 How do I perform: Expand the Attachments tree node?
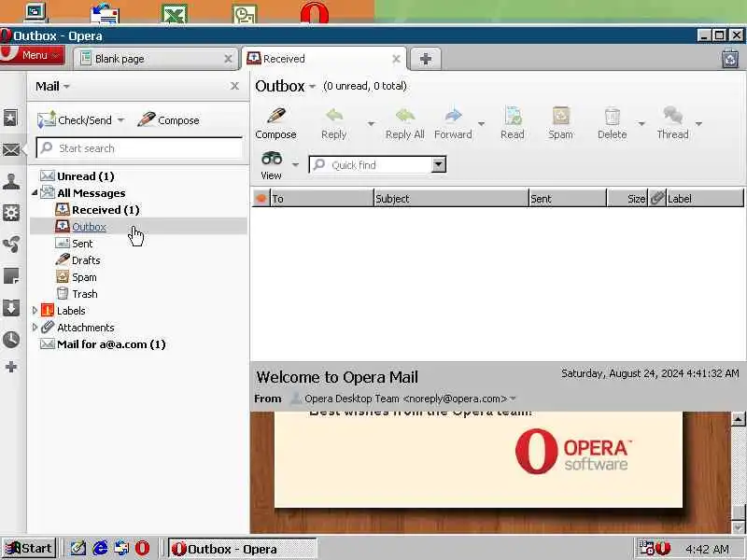tap(35, 328)
